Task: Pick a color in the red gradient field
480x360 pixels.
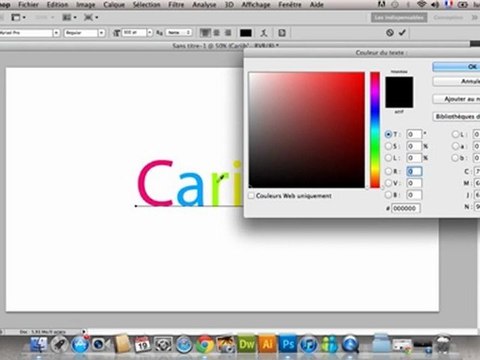Action: [x=307, y=130]
